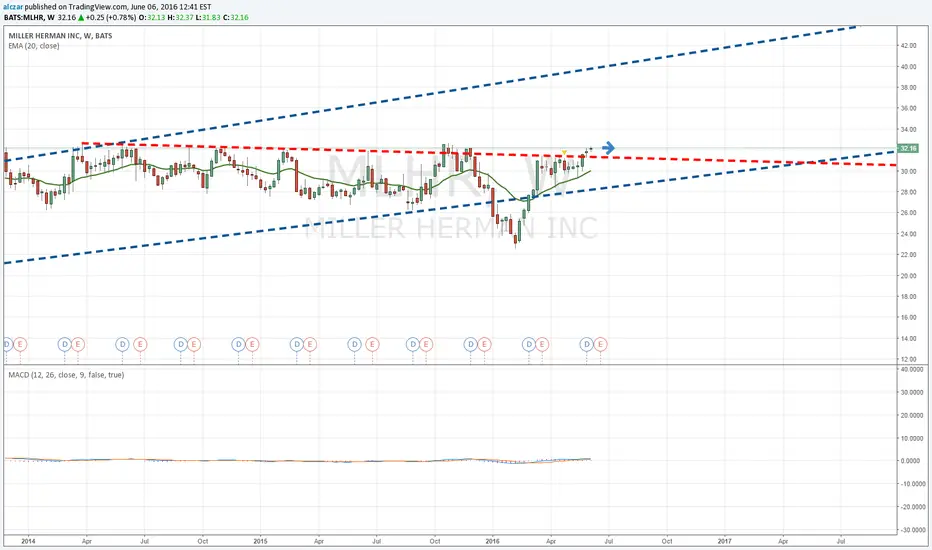Open the earnings E marker before July 2015

point(372,344)
